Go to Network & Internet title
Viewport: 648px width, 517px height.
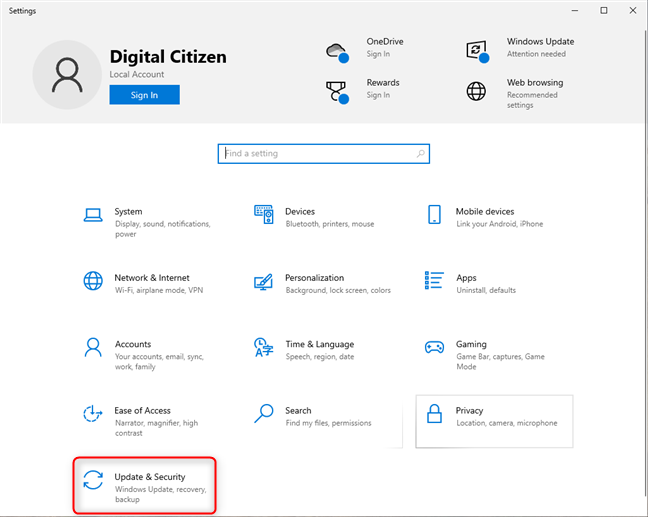point(152,278)
